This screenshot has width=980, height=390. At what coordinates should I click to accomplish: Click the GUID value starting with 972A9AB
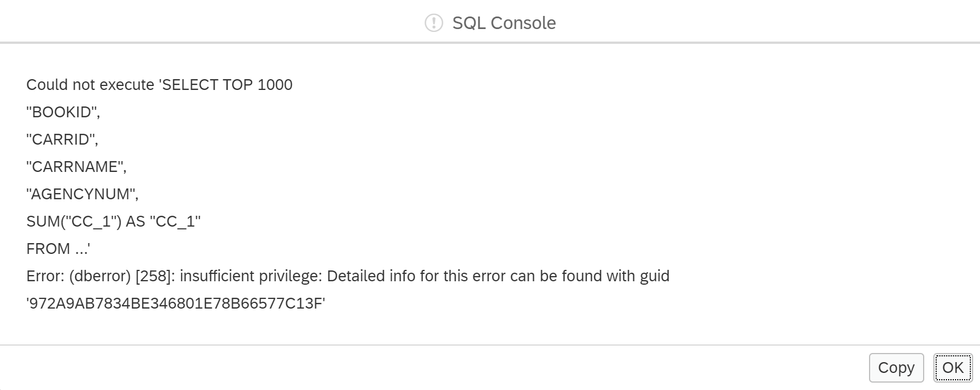pos(175,303)
